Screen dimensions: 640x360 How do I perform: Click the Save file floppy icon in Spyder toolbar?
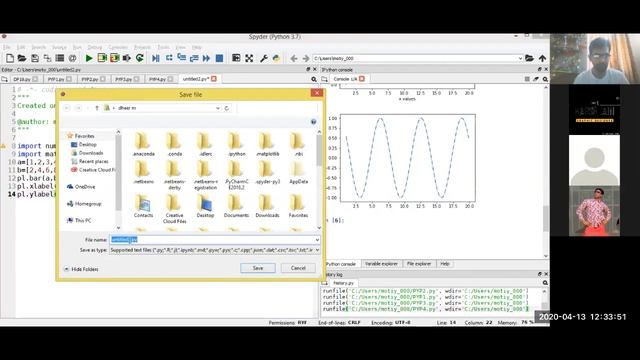[x=35, y=58]
